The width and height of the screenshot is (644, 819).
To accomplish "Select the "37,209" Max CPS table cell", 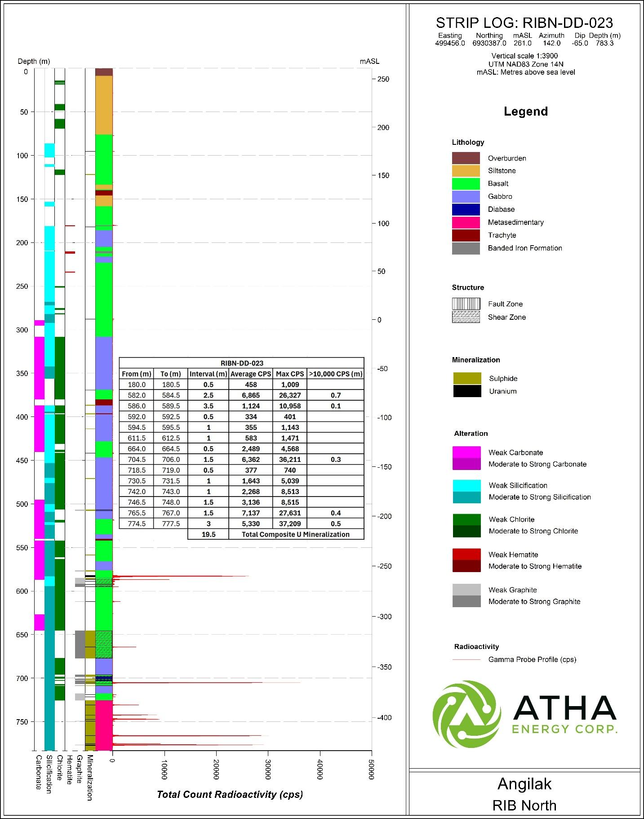I will tap(290, 524).
